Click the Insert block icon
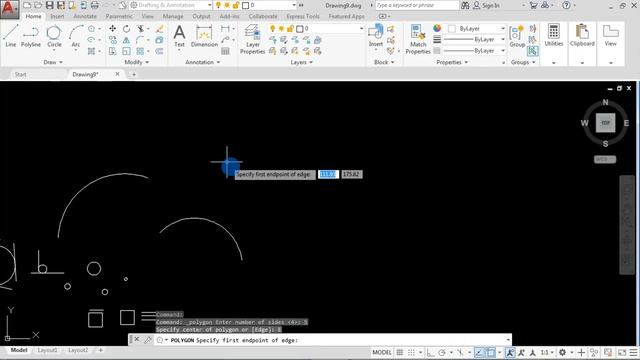 [376, 35]
